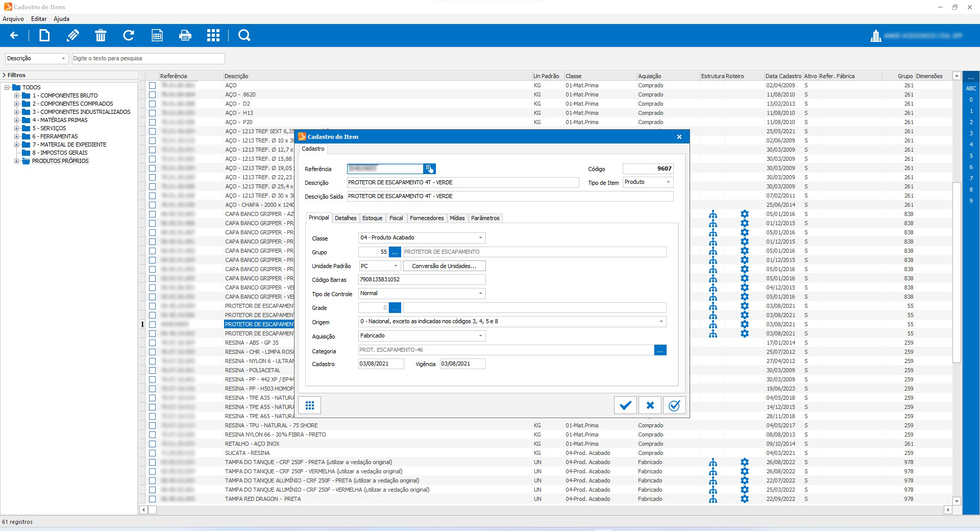
Task: Open the Ajuda menu
Action: [x=61, y=19]
